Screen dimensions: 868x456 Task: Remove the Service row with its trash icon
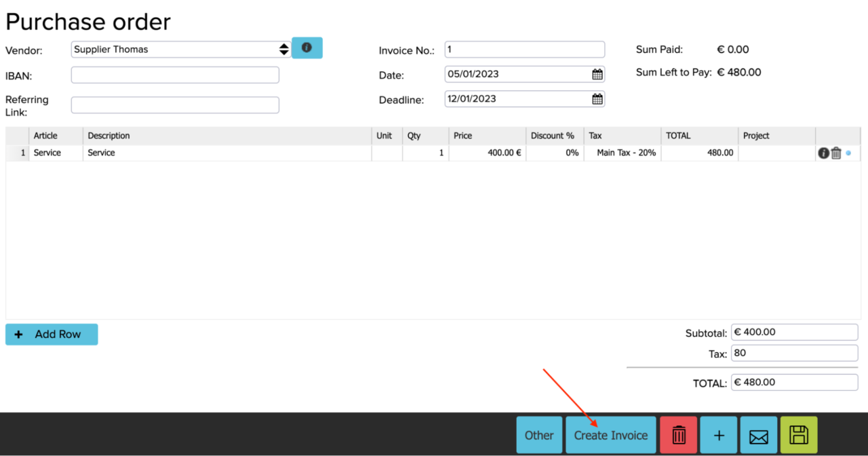pos(836,153)
